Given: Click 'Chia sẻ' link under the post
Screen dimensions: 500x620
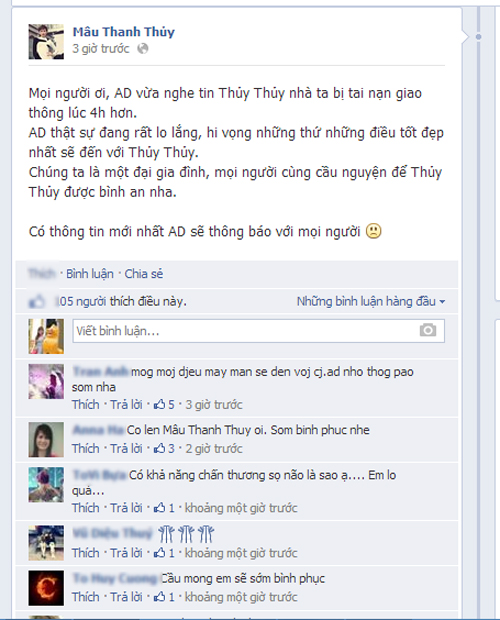Looking at the screenshot, I should (144, 274).
